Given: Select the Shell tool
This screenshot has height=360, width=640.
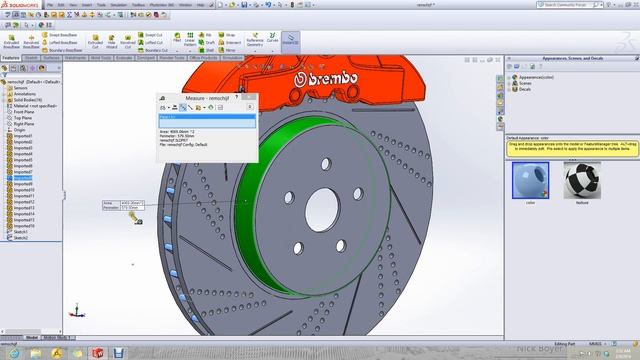Looking at the screenshot, I should tap(206, 50).
